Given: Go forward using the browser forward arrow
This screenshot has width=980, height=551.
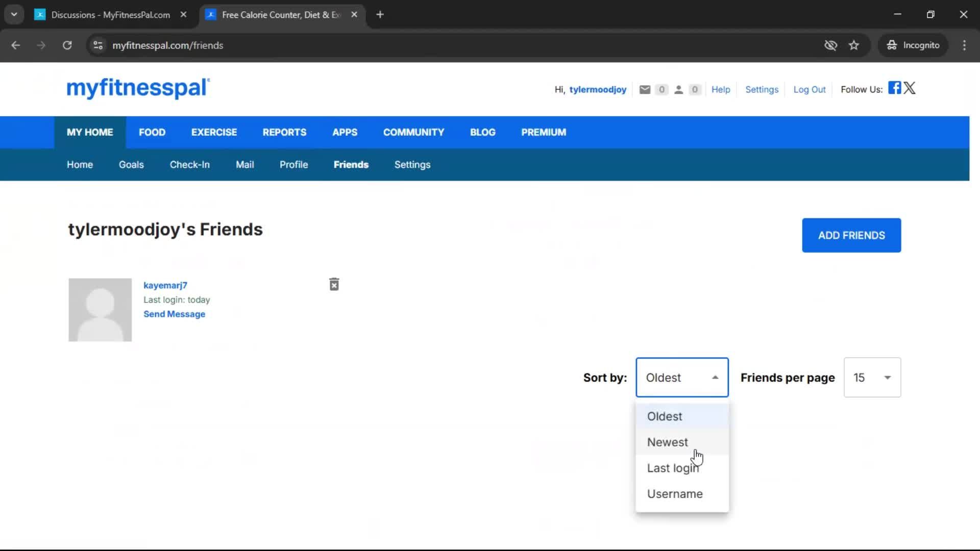Looking at the screenshot, I should [41, 45].
